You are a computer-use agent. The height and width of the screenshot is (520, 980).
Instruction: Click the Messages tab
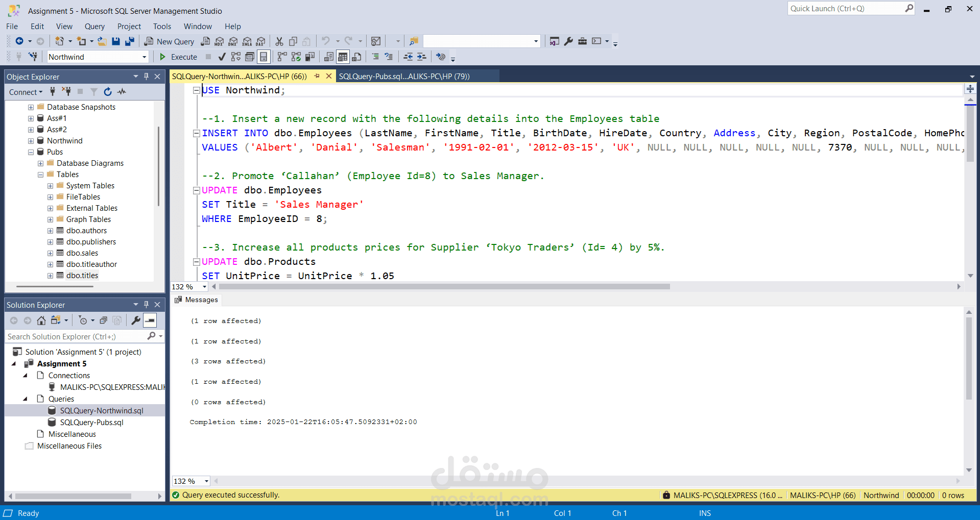[x=196, y=300]
